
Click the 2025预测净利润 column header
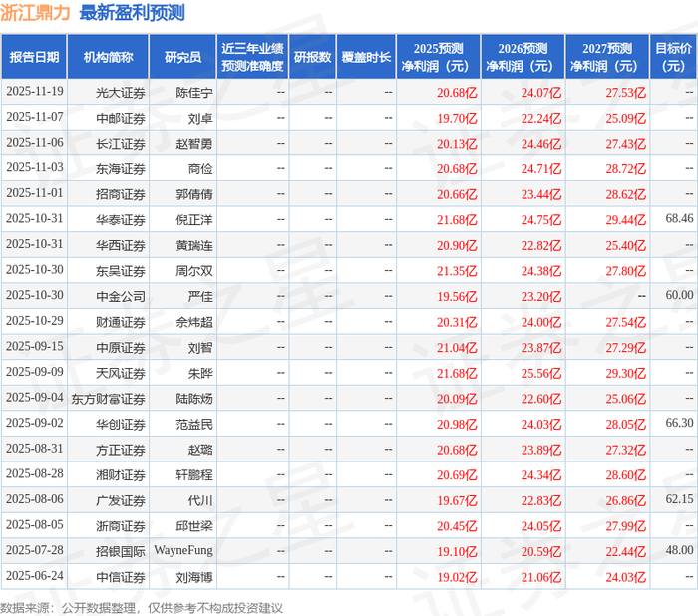point(438,57)
